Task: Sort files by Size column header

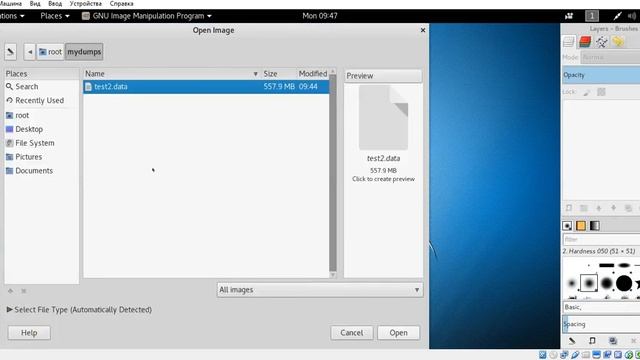Action: (x=278, y=74)
